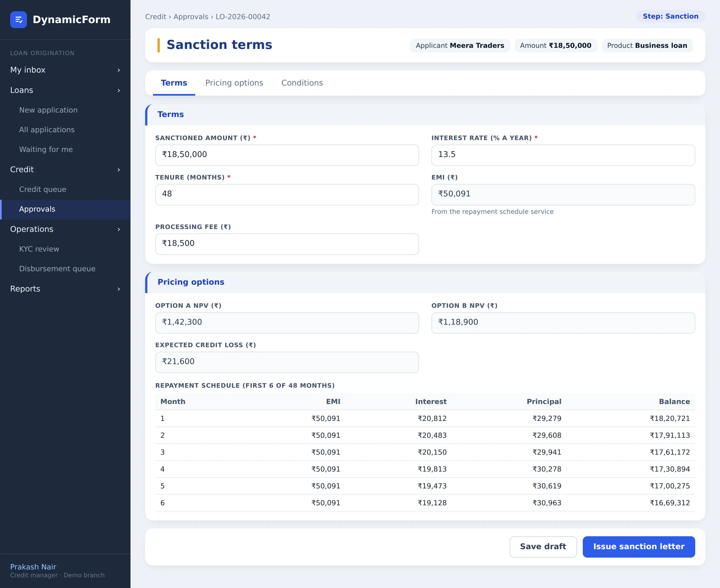Click balance ₹18,20,721 in month 1
This screenshot has height=588, width=720.
pyautogui.click(x=670, y=418)
